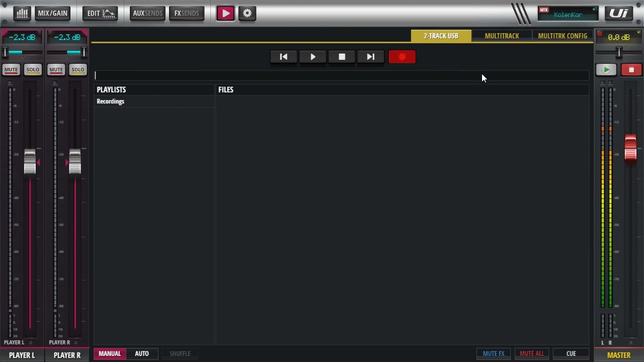Skip to previous track

[x=284, y=57]
